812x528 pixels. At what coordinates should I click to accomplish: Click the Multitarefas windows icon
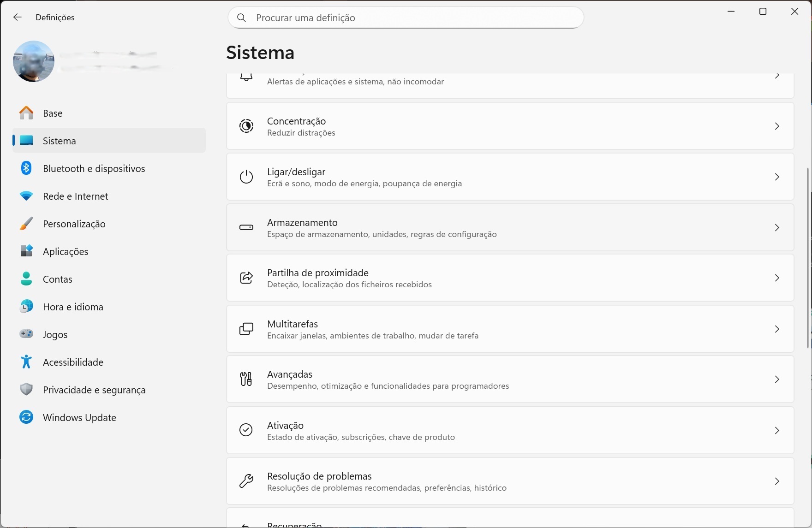tap(246, 329)
